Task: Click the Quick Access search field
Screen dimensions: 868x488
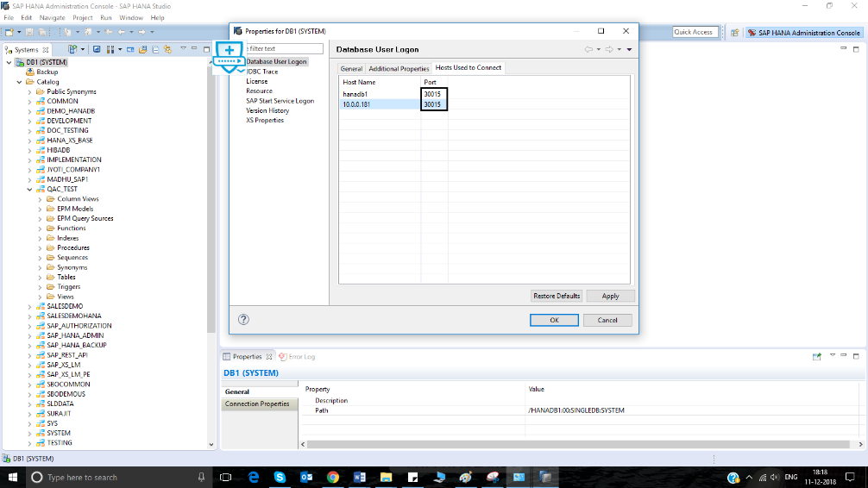Action: coord(695,32)
